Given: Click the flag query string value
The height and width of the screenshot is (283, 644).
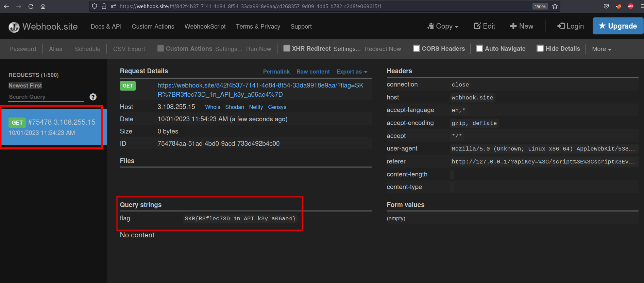Looking at the screenshot, I should tap(240, 219).
